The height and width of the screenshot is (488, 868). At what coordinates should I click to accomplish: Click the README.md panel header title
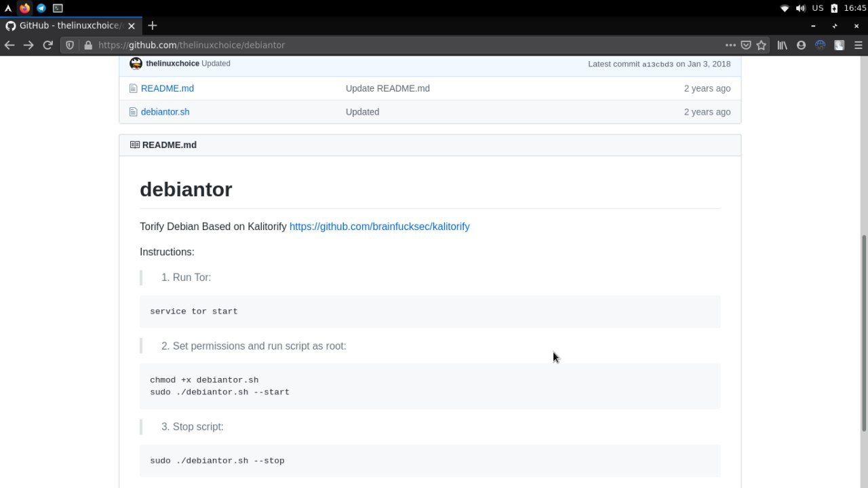[170, 145]
